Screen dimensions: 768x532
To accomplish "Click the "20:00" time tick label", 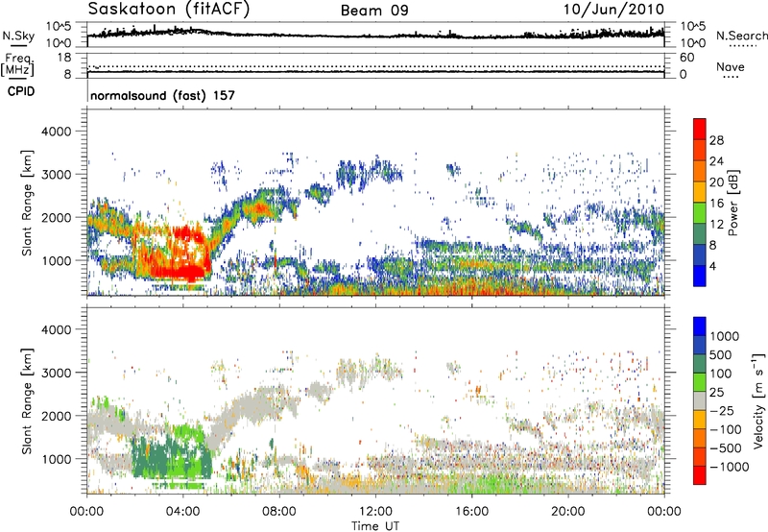I will [568, 512].
